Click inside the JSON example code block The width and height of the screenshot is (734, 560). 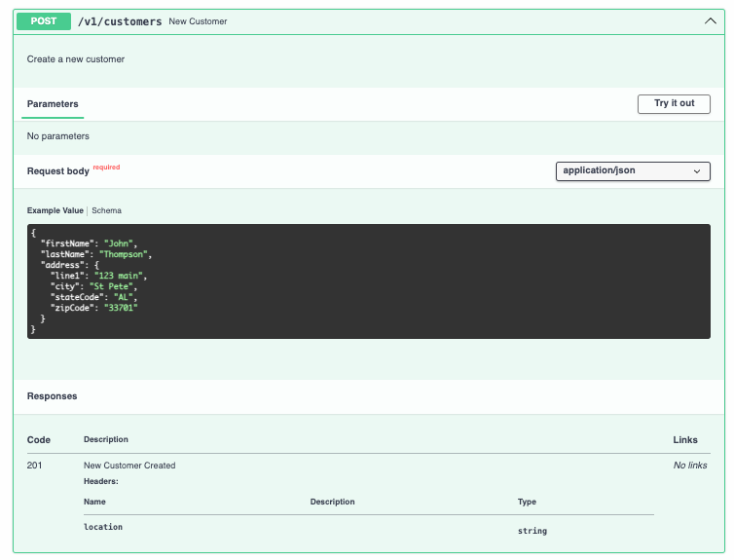point(368,282)
